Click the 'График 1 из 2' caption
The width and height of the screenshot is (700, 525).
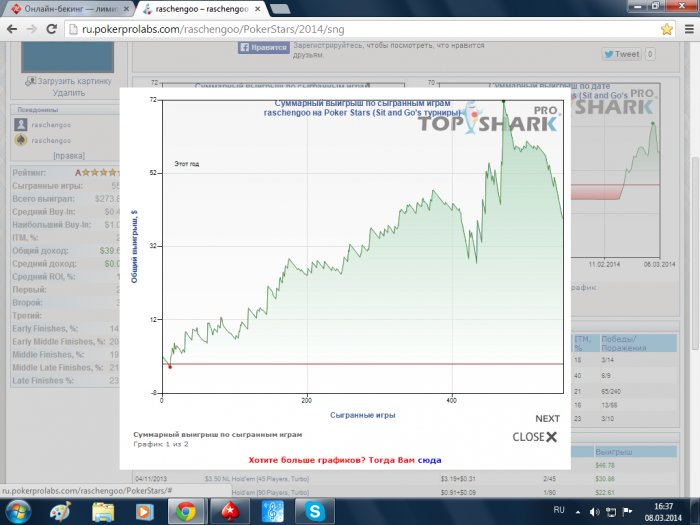(161, 444)
